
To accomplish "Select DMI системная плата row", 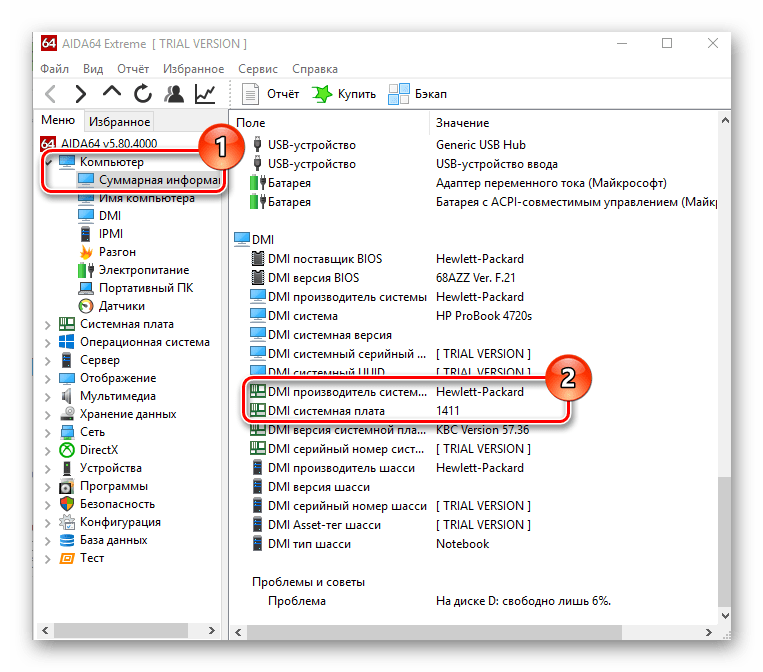I will coord(474,411).
